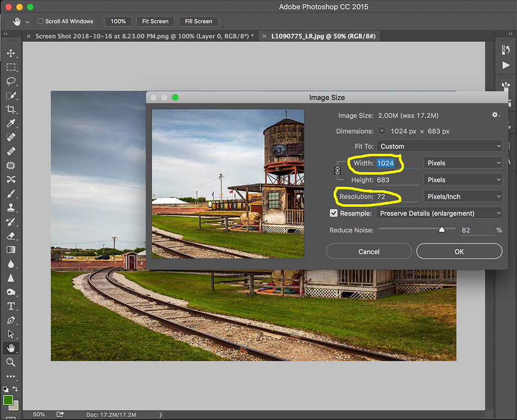The image size is (517, 420).
Task: Switch to the Zoom tool
Action: pyautogui.click(x=11, y=362)
